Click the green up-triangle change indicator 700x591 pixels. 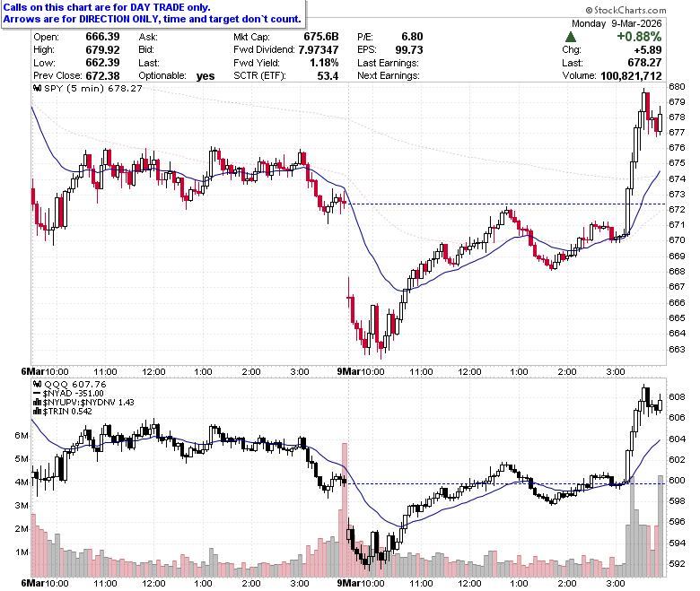point(570,37)
